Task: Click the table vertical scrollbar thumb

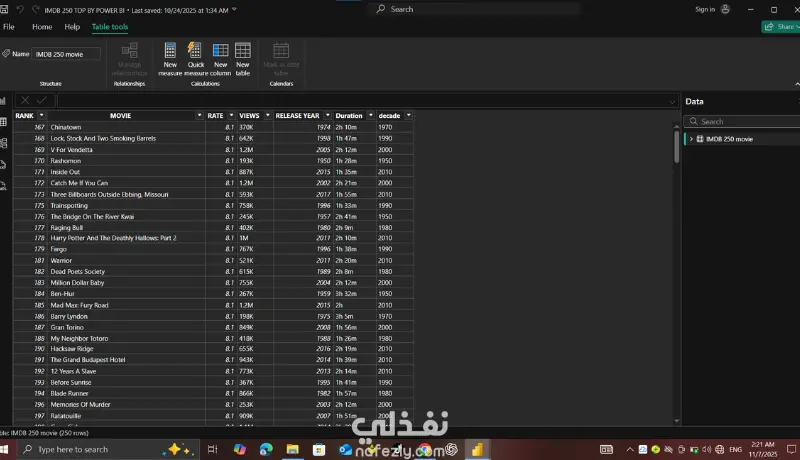Action: click(x=677, y=147)
